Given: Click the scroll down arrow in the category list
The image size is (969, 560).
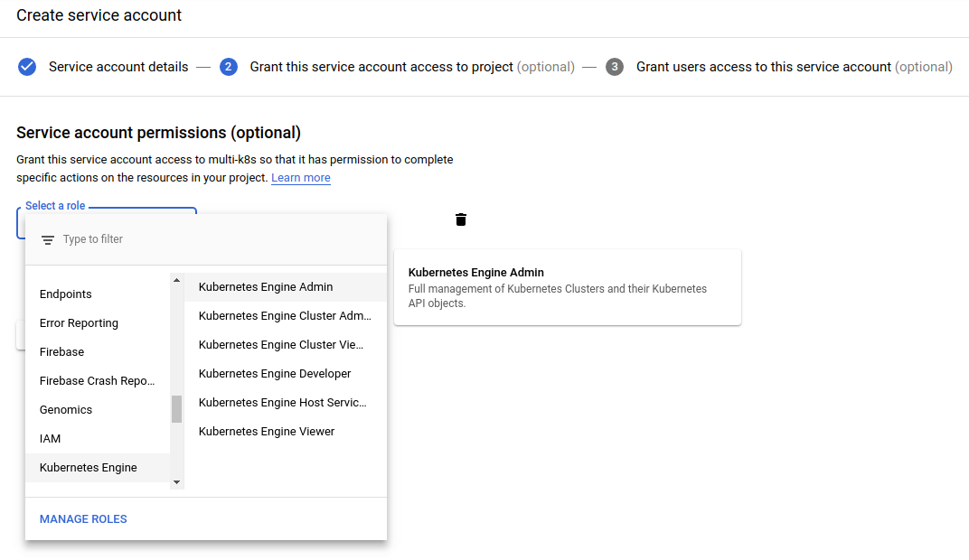Looking at the screenshot, I should pyautogui.click(x=177, y=482).
